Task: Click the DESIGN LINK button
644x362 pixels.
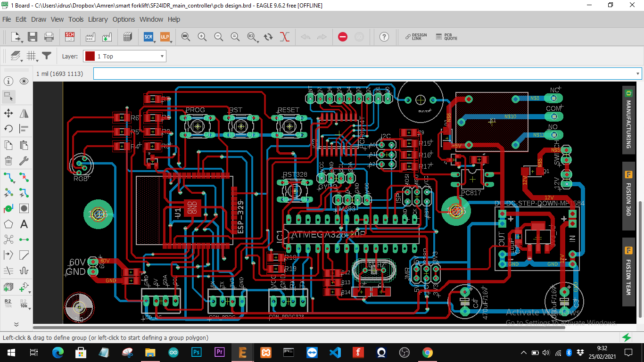Action: [415, 37]
